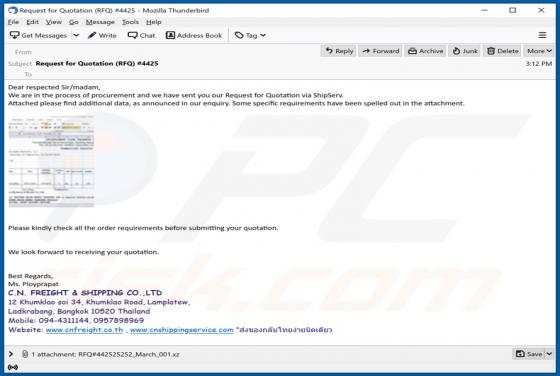Close the Thunderbird window
Image resolution: width=560 pixels, height=376 pixels.
(x=541, y=10)
